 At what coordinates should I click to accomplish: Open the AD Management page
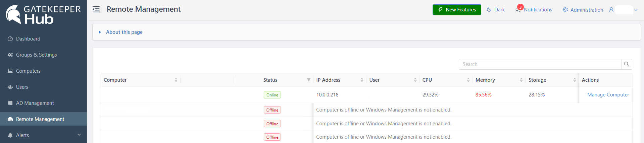35,103
